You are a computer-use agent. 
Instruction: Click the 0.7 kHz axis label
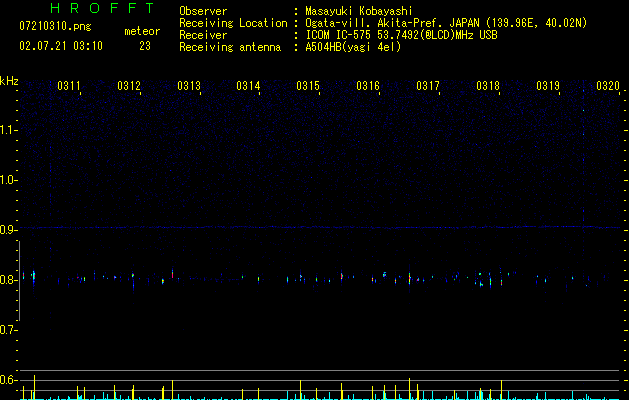pyautogui.click(x=8, y=330)
